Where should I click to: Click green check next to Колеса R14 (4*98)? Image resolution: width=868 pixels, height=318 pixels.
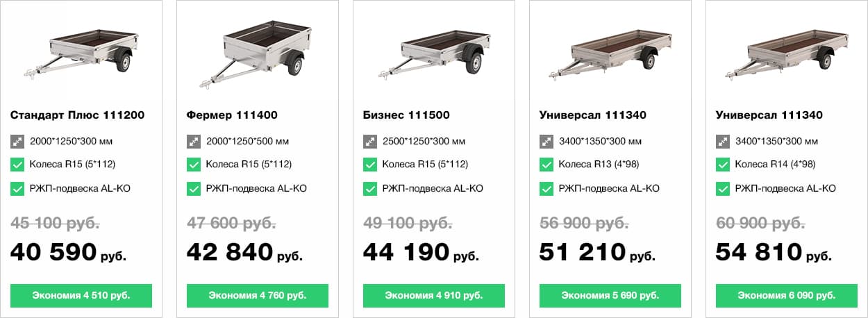[x=723, y=165]
